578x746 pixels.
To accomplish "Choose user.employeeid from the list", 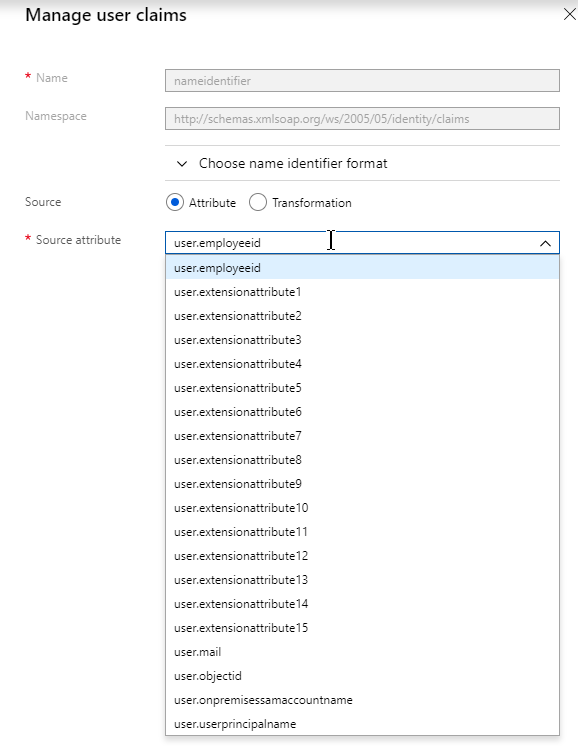I will 362,268.
